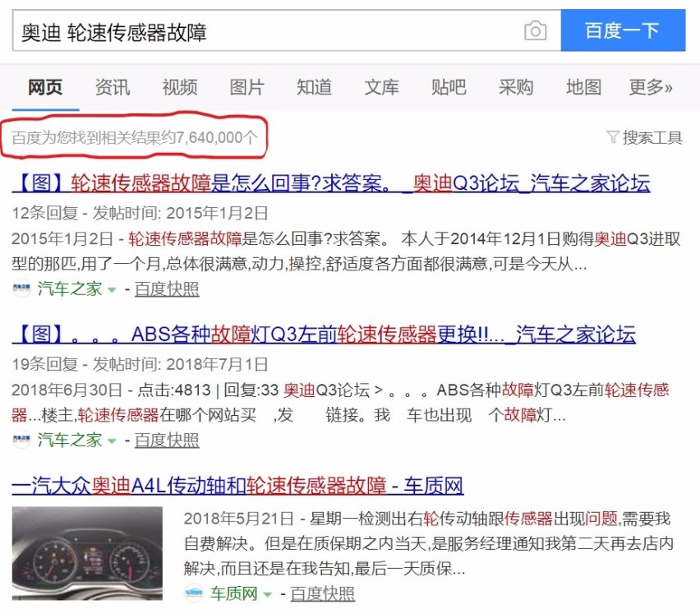Screen dimensions: 700x614
Task: Open the 视频 tab
Action: (180, 87)
